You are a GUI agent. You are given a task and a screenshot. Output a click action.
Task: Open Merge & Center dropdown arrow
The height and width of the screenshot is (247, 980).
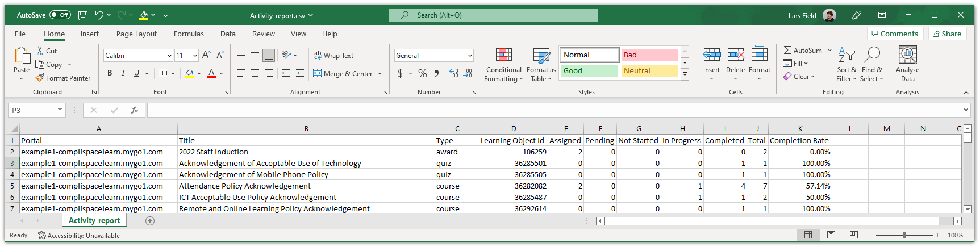(x=380, y=73)
